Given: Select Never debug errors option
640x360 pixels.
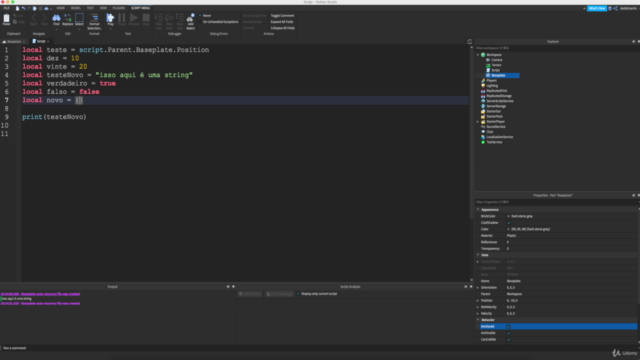Looking at the screenshot, I should [207, 16].
